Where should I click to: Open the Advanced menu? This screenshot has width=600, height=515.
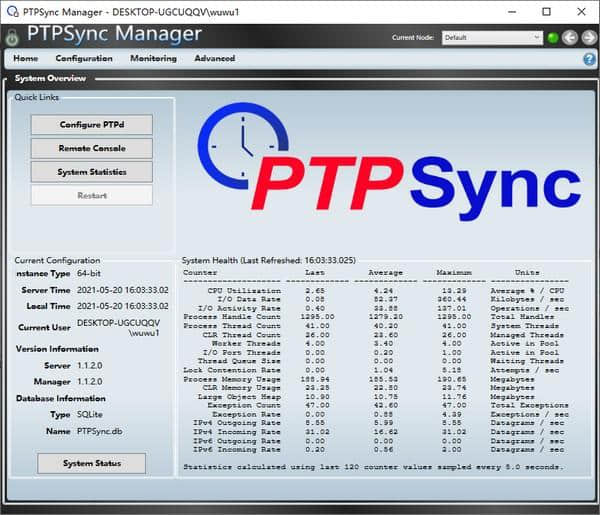215,59
